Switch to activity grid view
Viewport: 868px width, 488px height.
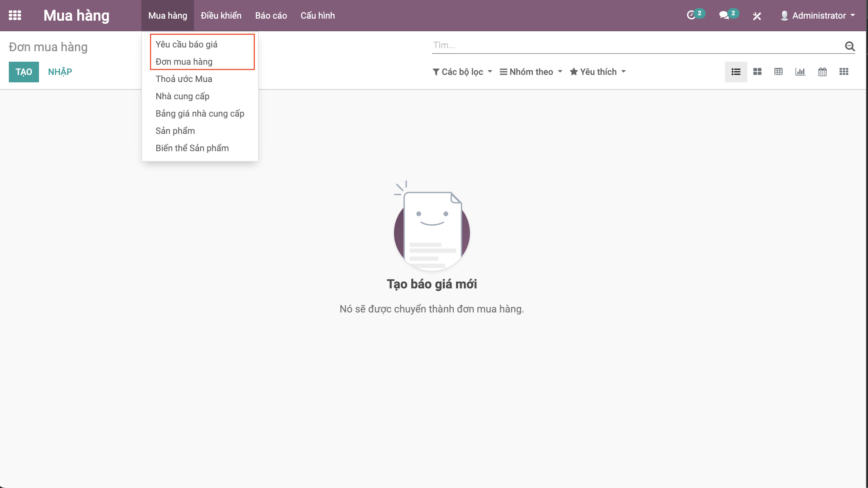pos(844,72)
